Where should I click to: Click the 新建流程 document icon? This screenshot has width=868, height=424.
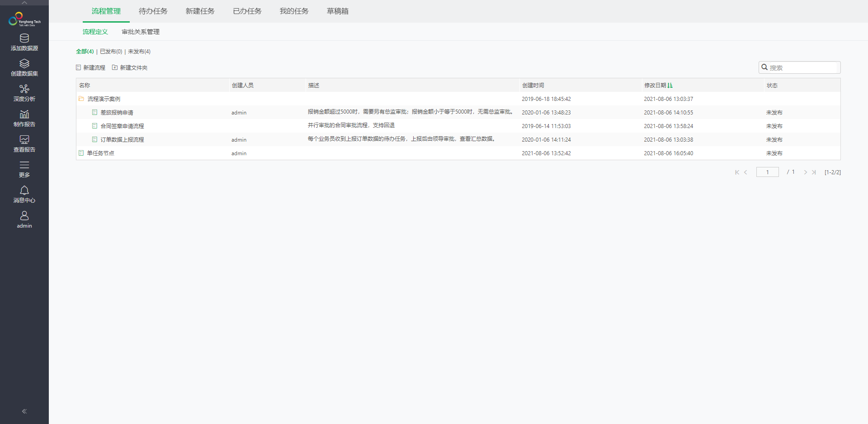pos(79,67)
